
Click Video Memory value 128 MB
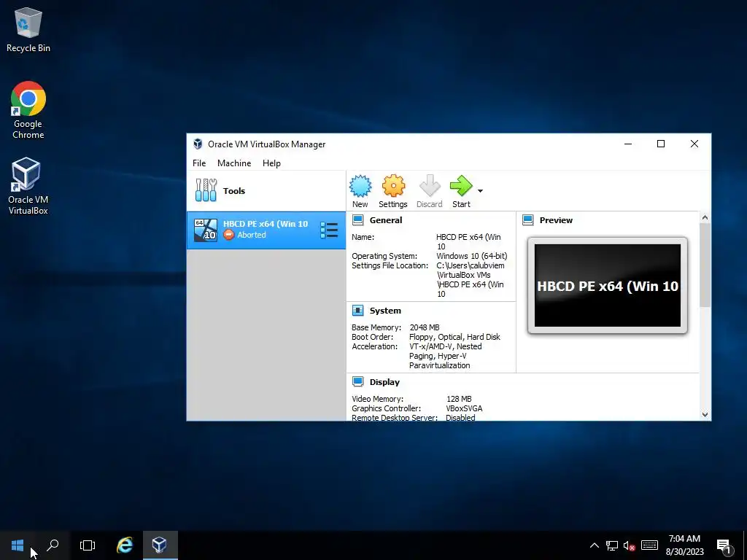point(459,399)
